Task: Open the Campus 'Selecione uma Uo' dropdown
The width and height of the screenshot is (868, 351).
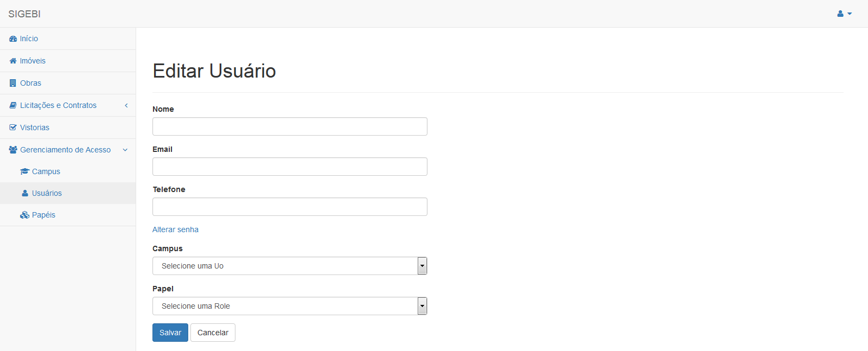Action: click(290, 266)
